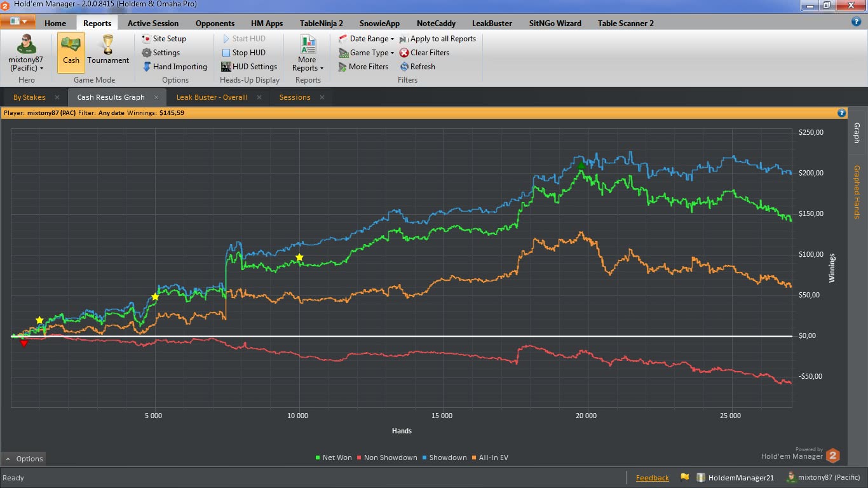
Task: Click the Feedback link in status bar
Action: [x=653, y=478]
